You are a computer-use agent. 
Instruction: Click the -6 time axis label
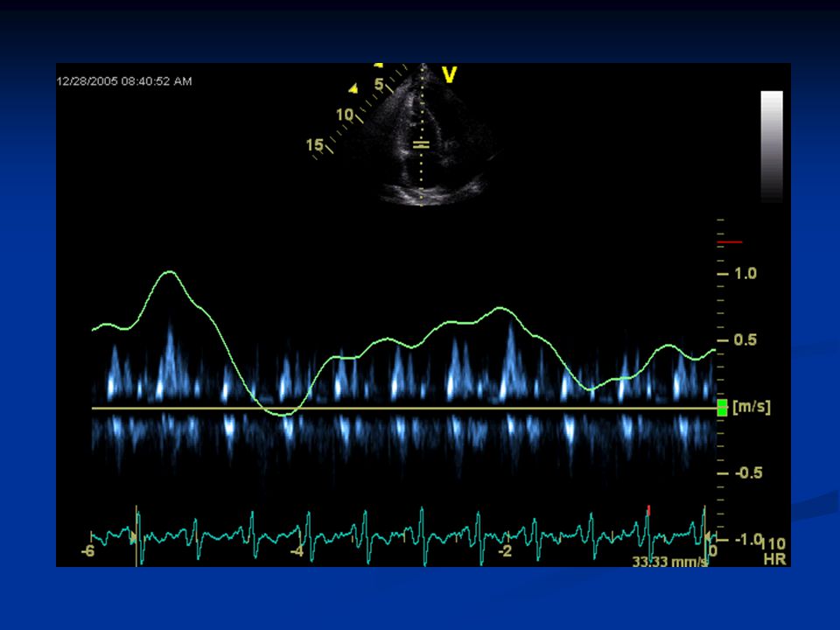(x=87, y=551)
